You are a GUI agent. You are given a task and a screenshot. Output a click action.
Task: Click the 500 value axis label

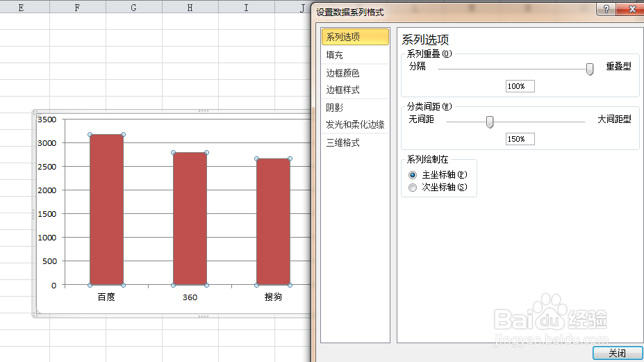50,261
